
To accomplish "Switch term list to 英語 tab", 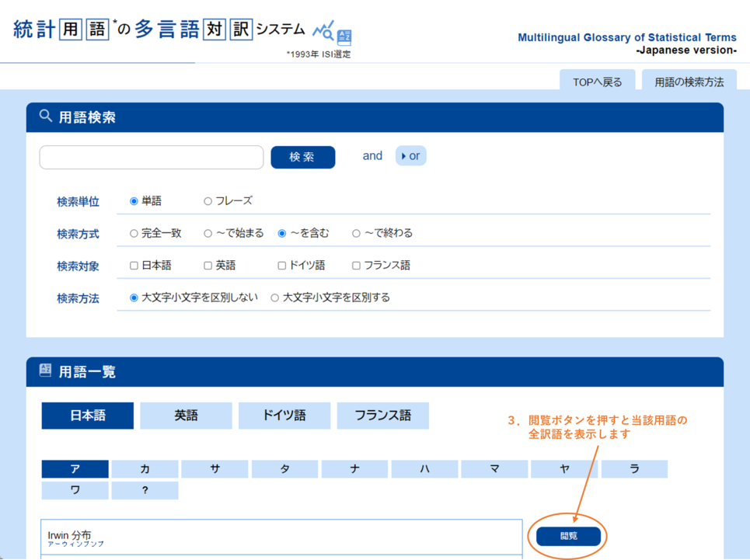I will (x=186, y=416).
